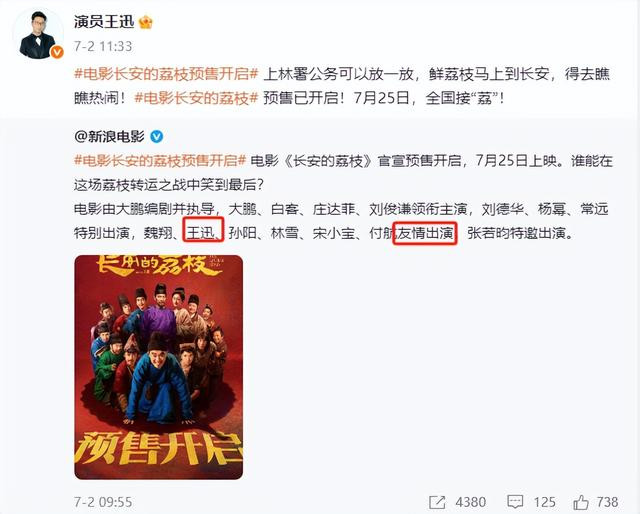Click the highlighted 友情出演 text
The image size is (640, 514).
click(424, 233)
